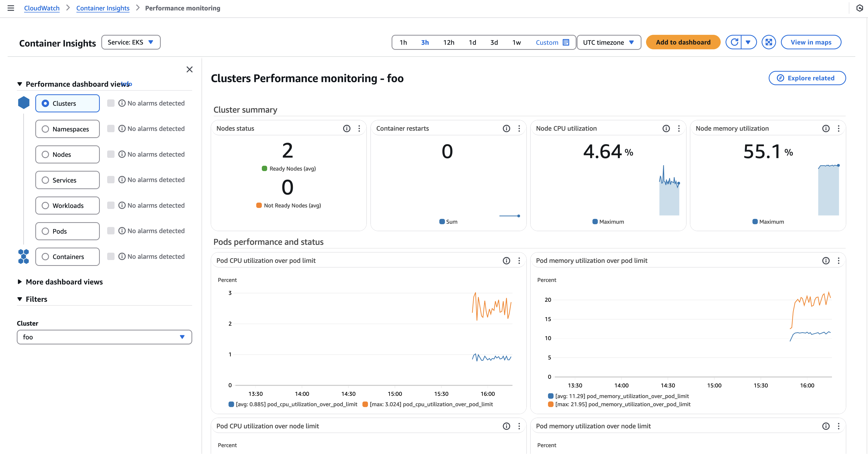Open the UTC timezone dropdown
Screen dimensions: 868x454
pos(608,42)
